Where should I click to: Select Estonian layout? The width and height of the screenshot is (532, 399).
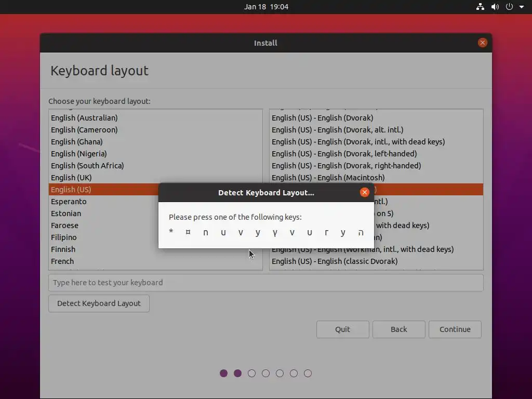pyautogui.click(x=103, y=214)
